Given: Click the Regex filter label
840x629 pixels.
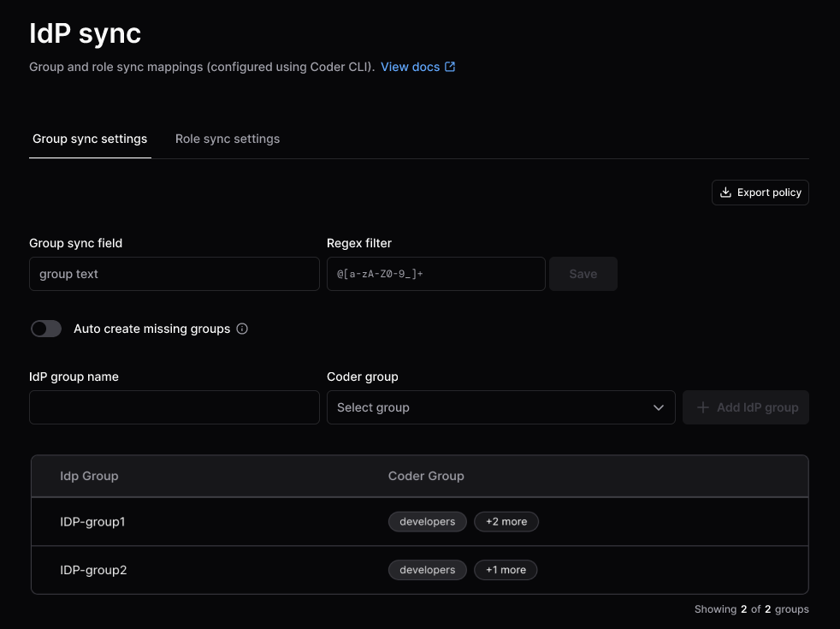Looking at the screenshot, I should (359, 243).
